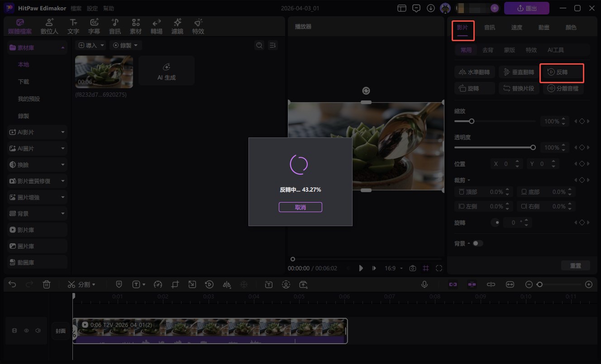The width and height of the screenshot is (601, 364).
Task: Switch to the 音訊 properties tab
Action: pyautogui.click(x=489, y=28)
